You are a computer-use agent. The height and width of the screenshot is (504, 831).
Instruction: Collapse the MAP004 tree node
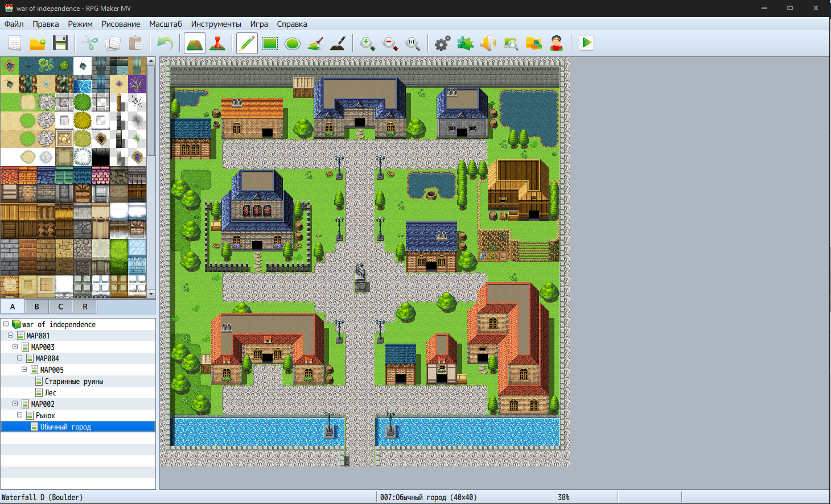(x=19, y=358)
